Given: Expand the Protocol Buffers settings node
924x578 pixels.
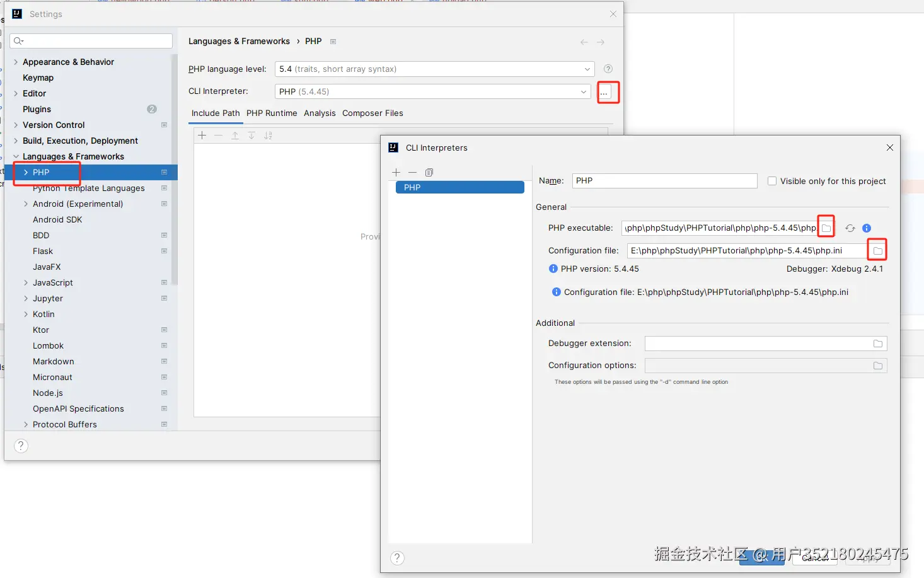Looking at the screenshot, I should 26,424.
